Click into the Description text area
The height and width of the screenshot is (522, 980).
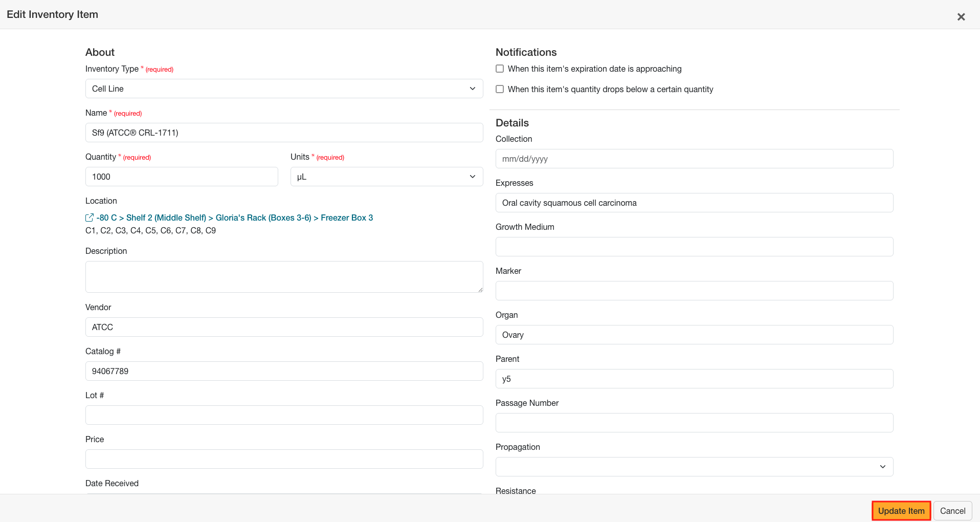[284, 277]
